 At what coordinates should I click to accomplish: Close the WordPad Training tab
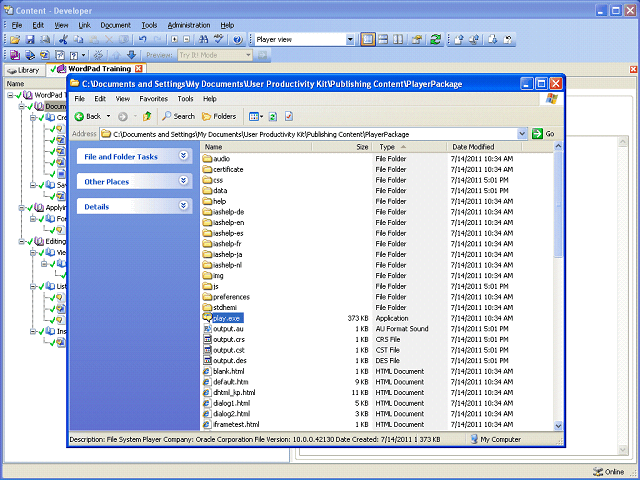click(x=139, y=69)
